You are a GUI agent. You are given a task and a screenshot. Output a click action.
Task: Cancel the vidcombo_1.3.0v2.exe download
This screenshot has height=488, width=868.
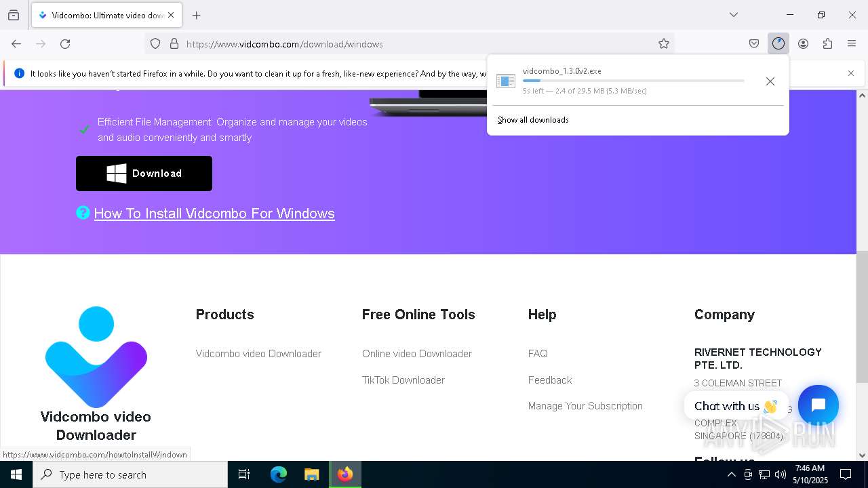click(x=770, y=81)
